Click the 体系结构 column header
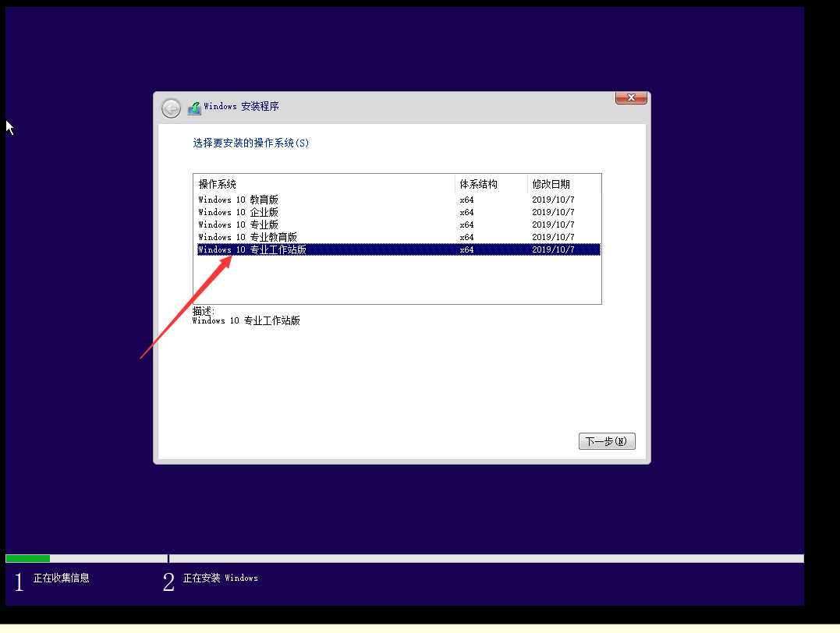Image resolution: width=840 pixels, height=633 pixels. click(491, 184)
